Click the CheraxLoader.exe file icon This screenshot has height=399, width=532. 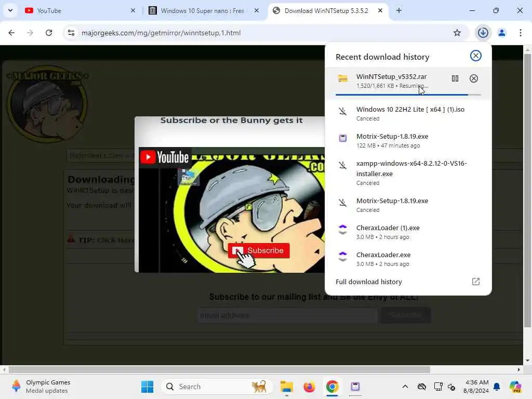pos(343,257)
